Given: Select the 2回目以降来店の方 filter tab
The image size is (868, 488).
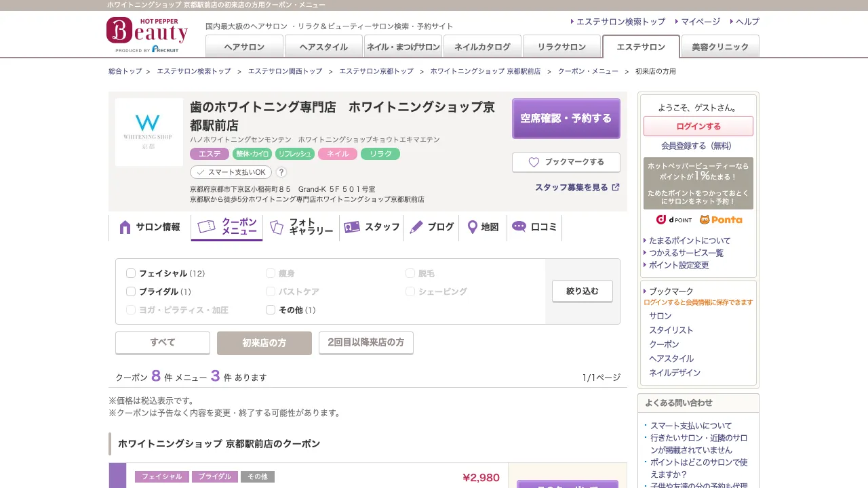Looking at the screenshot, I should [x=366, y=343].
